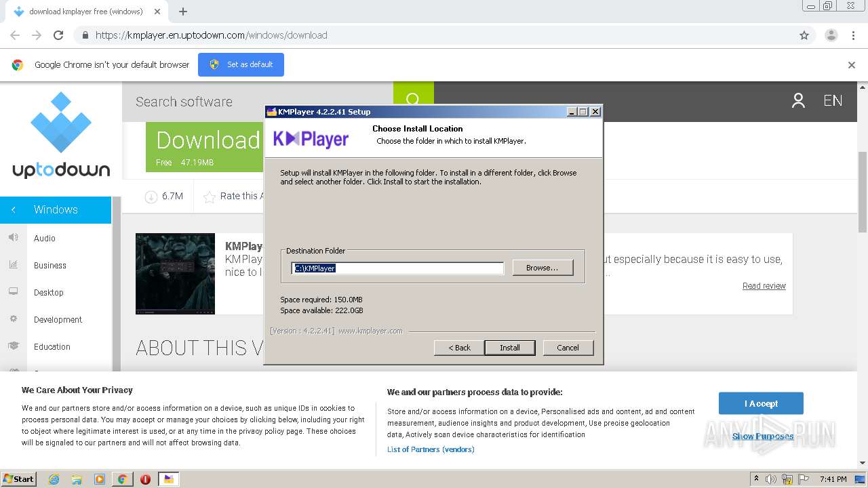Open List of Partners (vendors) link
Image resolution: width=868 pixels, height=488 pixels.
click(431, 449)
